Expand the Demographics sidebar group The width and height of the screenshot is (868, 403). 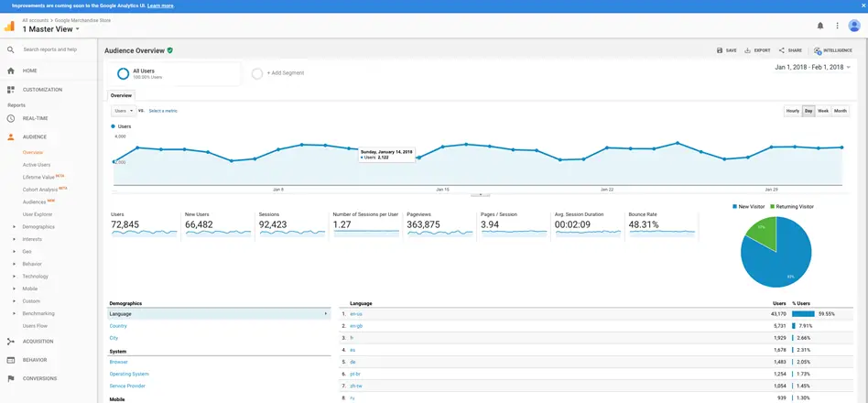[38, 226]
